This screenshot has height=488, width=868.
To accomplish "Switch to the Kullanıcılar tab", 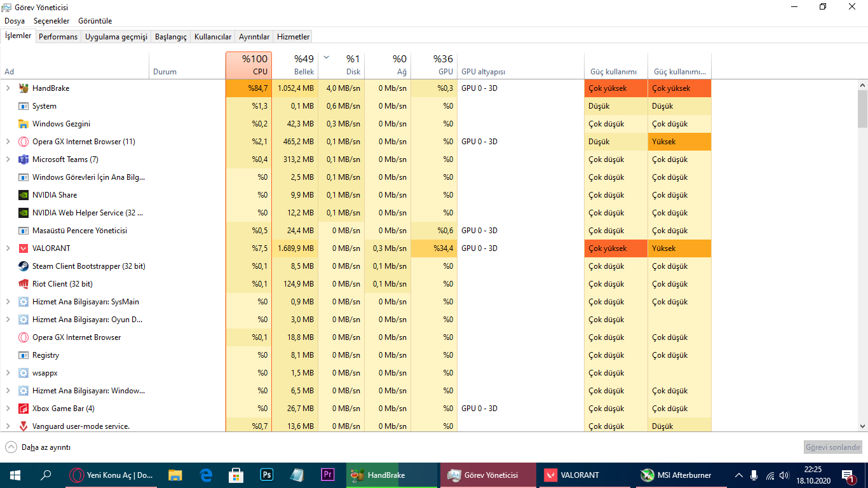I will [x=213, y=37].
